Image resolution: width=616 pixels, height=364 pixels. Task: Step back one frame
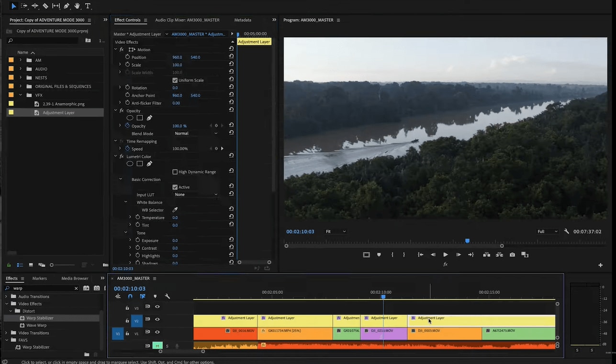pyautogui.click(x=433, y=254)
